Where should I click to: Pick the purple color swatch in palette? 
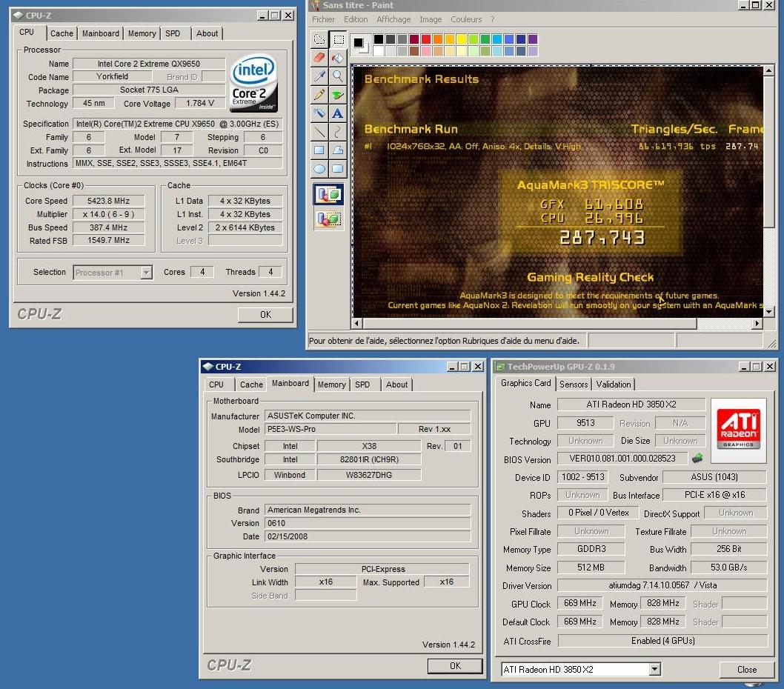[x=533, y=39]
